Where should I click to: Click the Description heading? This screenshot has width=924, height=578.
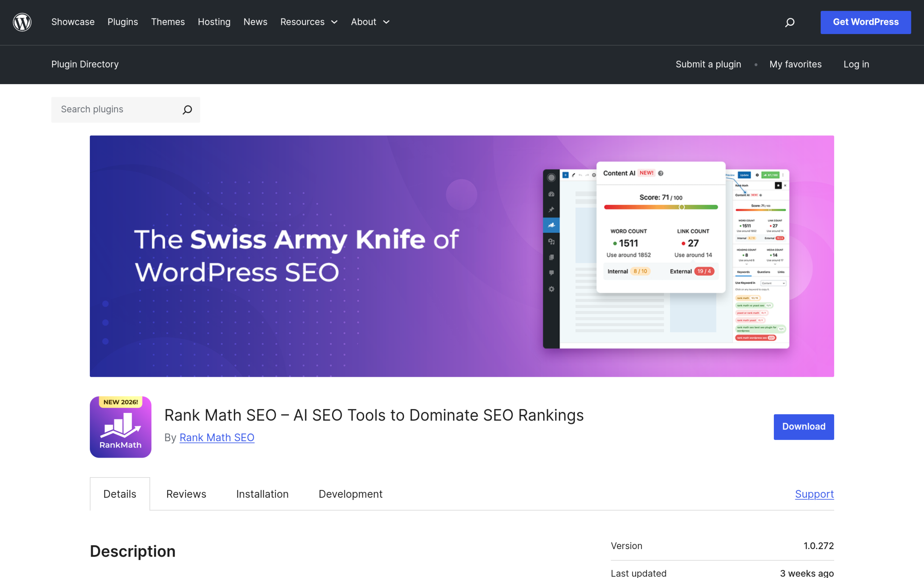(x=132, y=551)
